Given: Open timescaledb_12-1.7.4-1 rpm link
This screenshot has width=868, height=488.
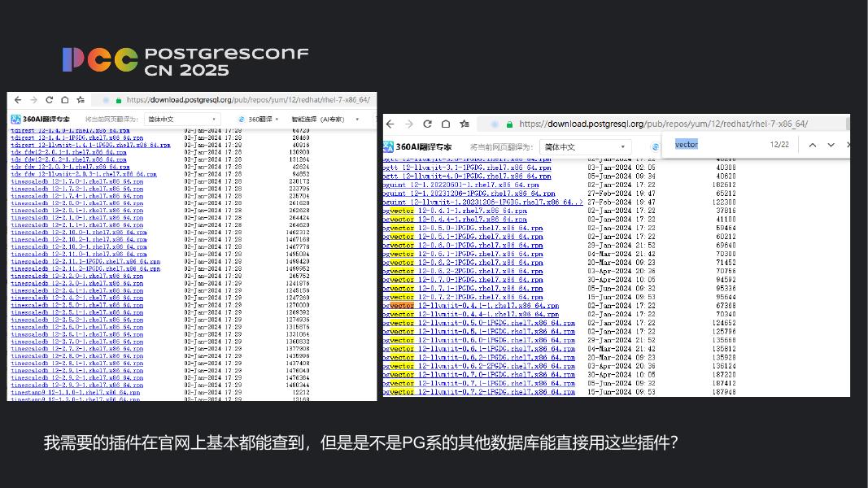Looking at the screenshot, I should 77,196.
